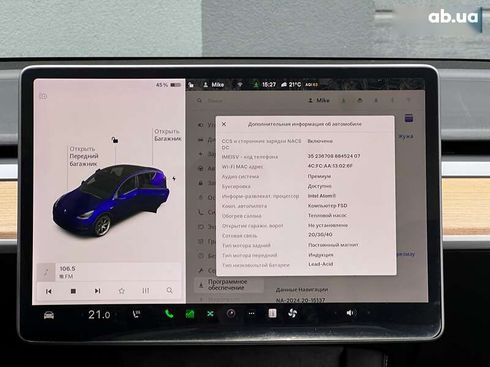Open media equalizer settings

point(146,291)
